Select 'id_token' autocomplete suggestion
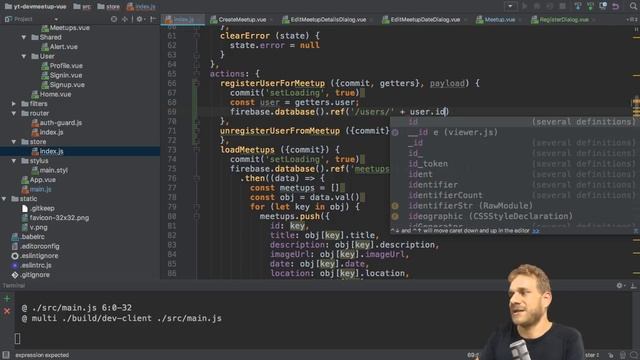The image size is (640, 360). [x=515, y=164]
